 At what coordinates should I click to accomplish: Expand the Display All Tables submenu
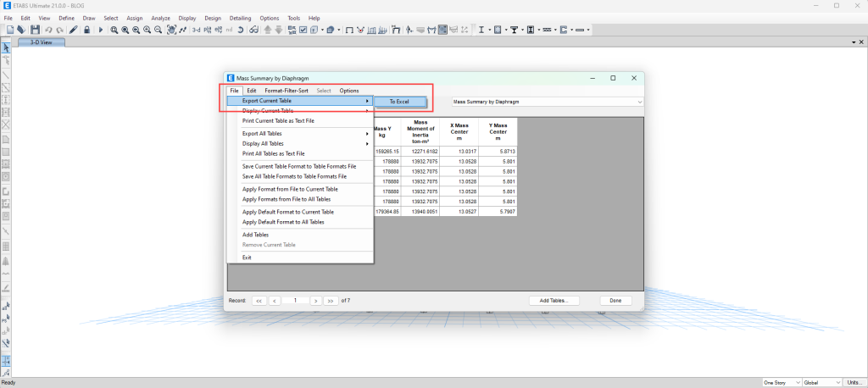[x=305, y=143]
